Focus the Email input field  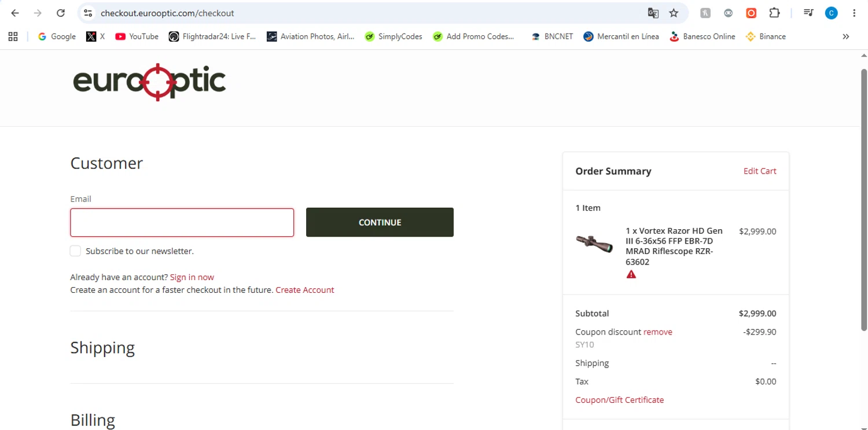(x=182, y=222)
